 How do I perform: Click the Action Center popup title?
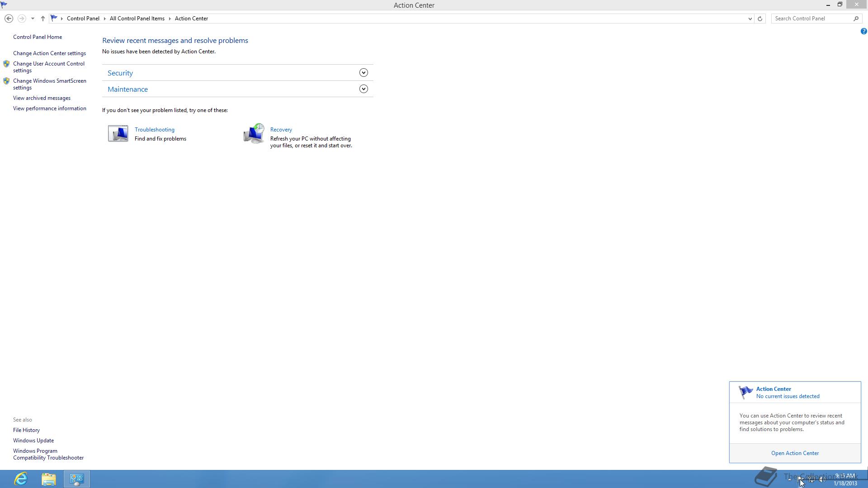click(x=774, y=389)
